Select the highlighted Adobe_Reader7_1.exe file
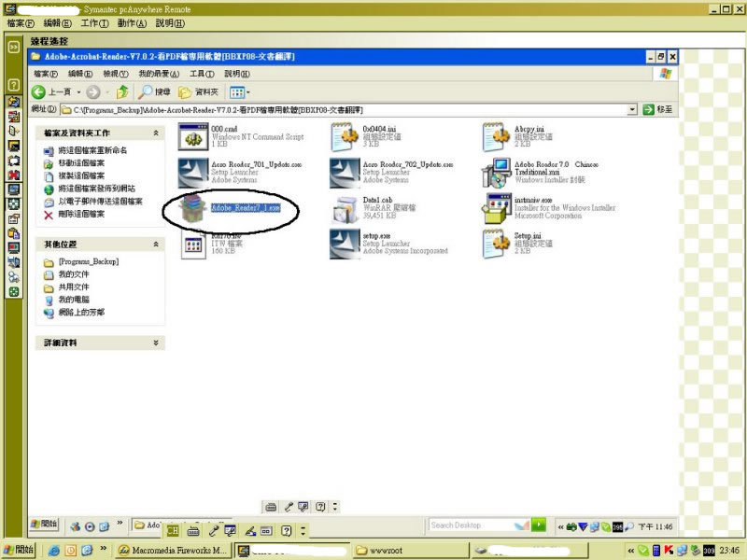This screenshot has width=747, height=560. click(230, 208)
